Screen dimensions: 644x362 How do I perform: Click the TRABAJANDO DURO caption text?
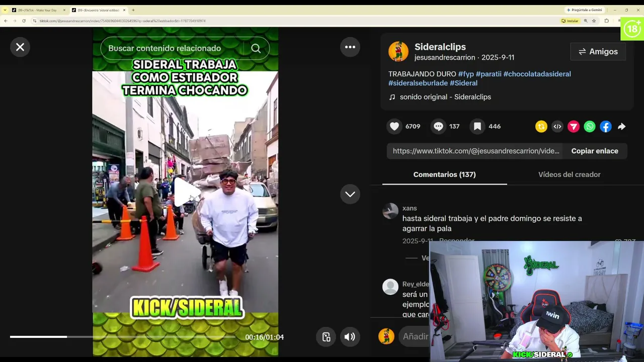point(422,74)
